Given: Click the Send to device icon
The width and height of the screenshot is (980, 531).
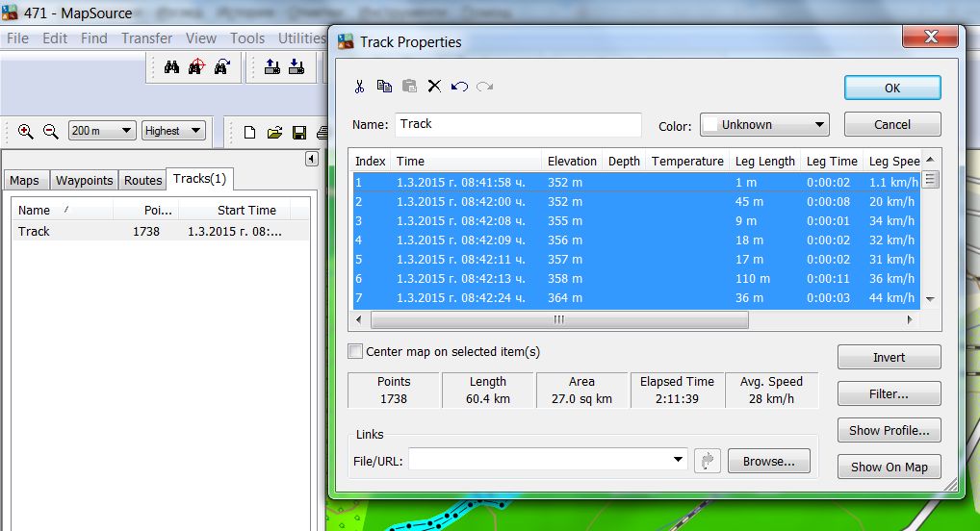Looking at the screenshot, I should [x=271, y=66].
